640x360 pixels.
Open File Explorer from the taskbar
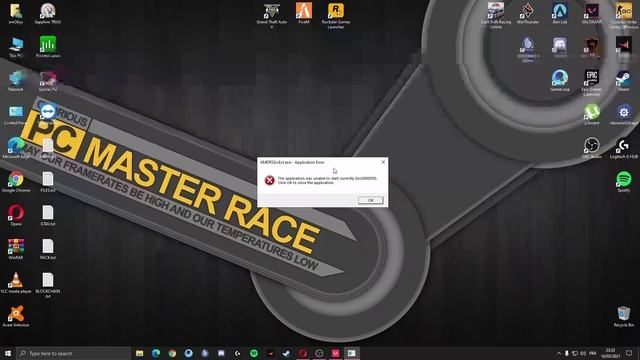(140, 353)
